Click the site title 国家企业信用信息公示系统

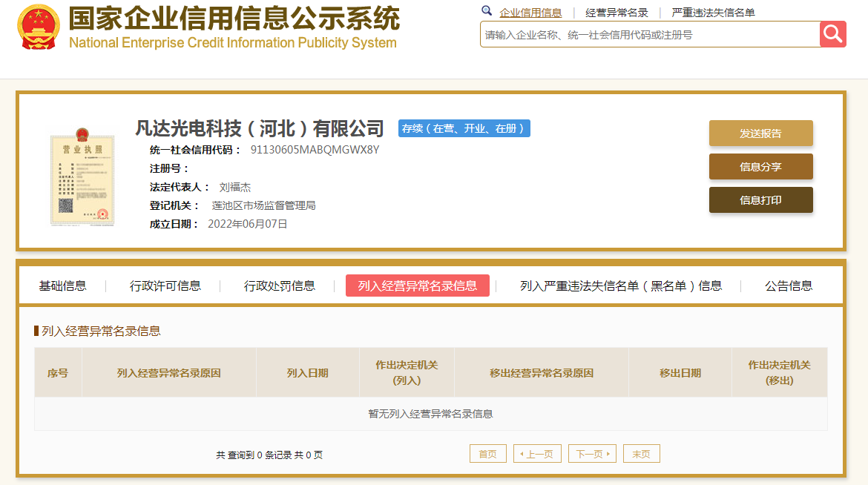coord(234,19)
